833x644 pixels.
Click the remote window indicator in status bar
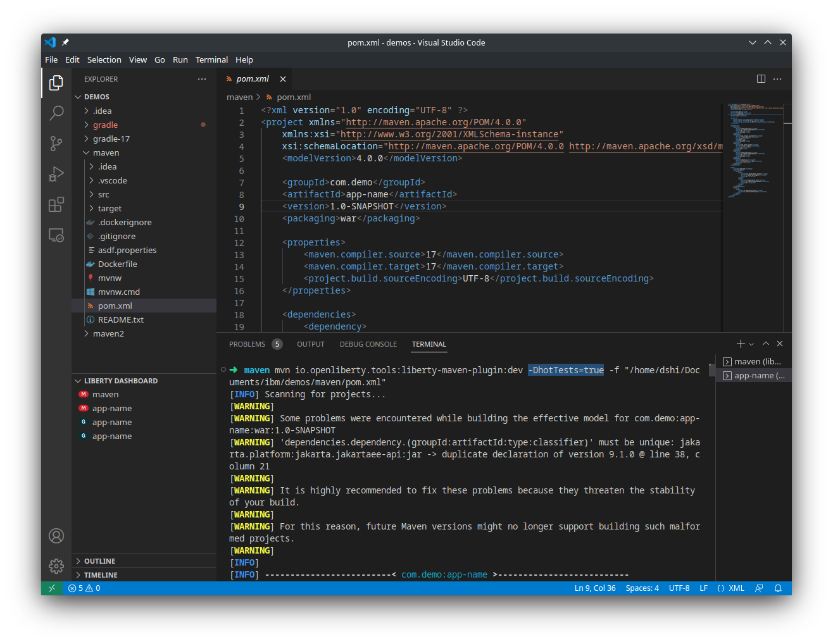tap(52, 588)
